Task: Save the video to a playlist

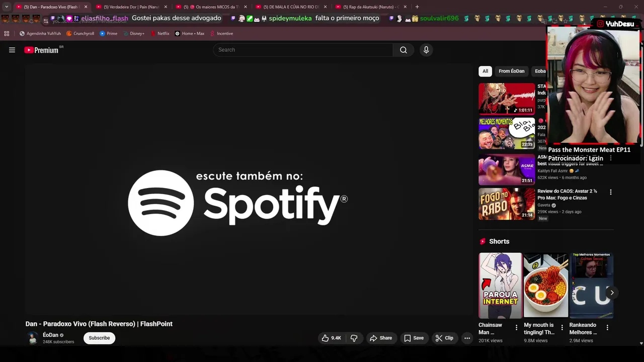Action: click(x=414, y=338)
